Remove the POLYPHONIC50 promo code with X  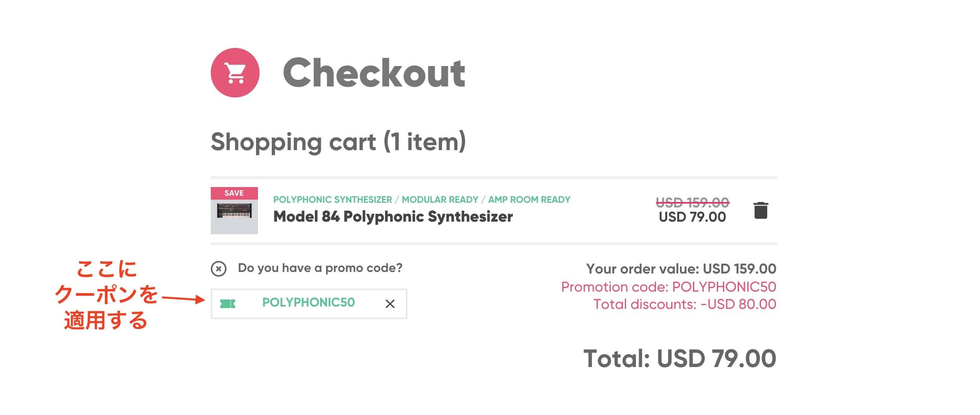tap(390, 304)
